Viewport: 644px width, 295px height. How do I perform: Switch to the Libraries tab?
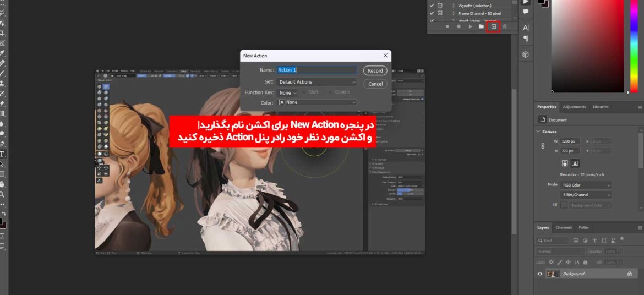pos(601,107)
